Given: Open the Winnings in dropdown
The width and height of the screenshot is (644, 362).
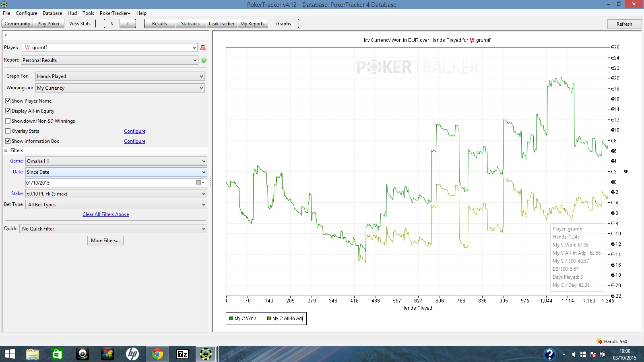Looking at the screenshot, I should tap(120, 88).
